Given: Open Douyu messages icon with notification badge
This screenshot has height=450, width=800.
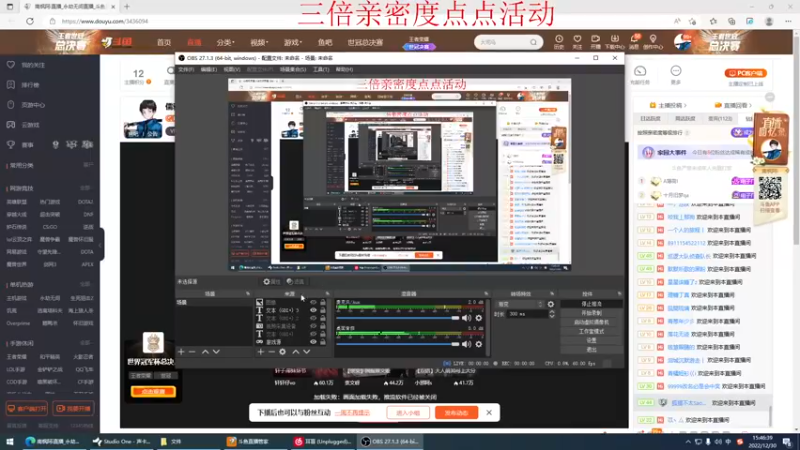Looking at the screenshot, I should (634, 42).
